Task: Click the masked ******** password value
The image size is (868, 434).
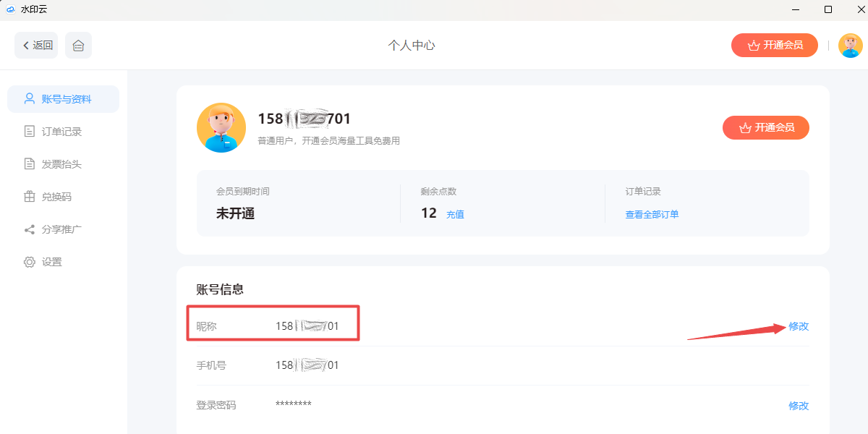Action: tap(294, 404)
